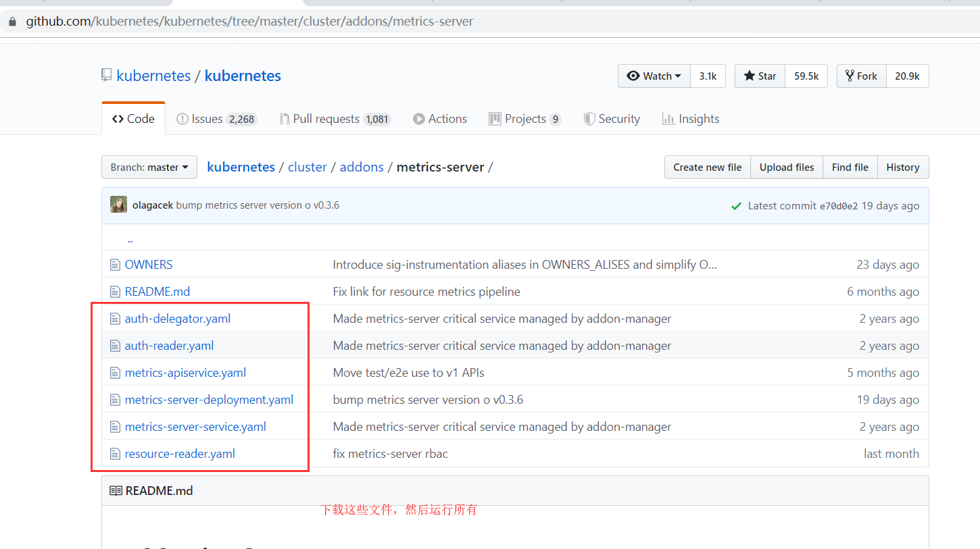Select the Code tab
The width and height of the screenshot is (980, 549).
[x=133, y=119]
